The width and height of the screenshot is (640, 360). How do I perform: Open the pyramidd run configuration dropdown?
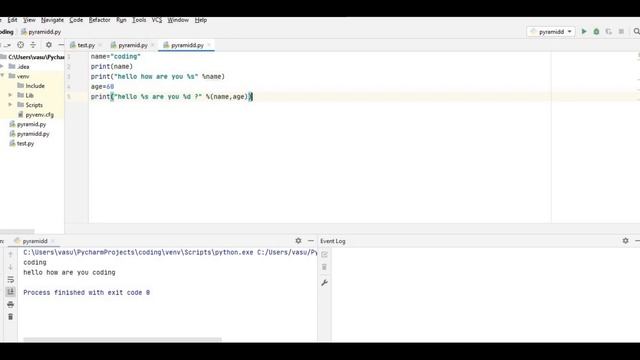pos(551,31)
